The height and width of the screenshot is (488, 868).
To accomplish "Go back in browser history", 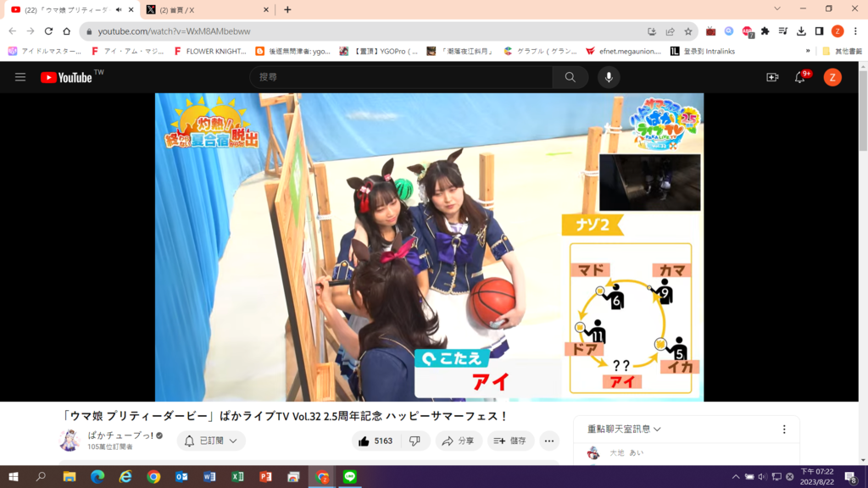I will 12,31.
